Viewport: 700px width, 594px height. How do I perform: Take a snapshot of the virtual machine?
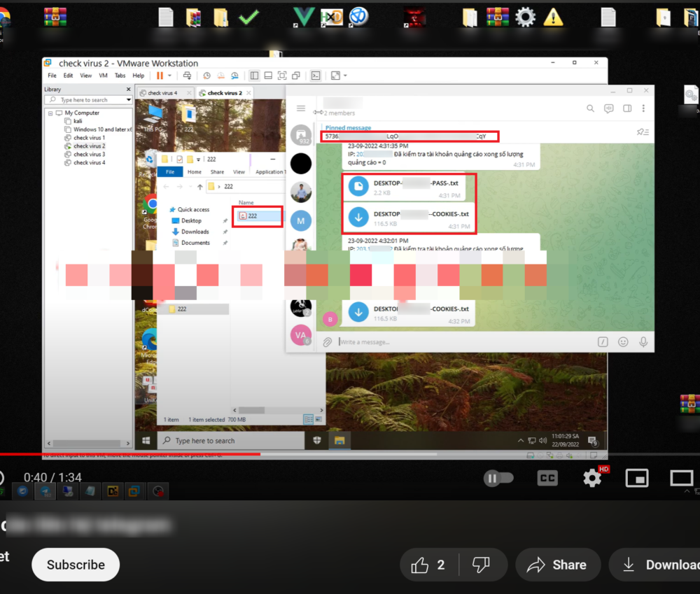206,76
